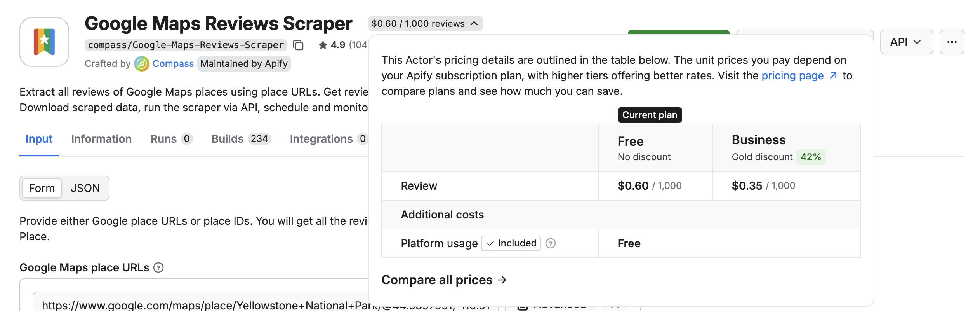980x311 pixels.
Task: Click the star icon next to the 4.9 rating
Action: coord(323,45)
